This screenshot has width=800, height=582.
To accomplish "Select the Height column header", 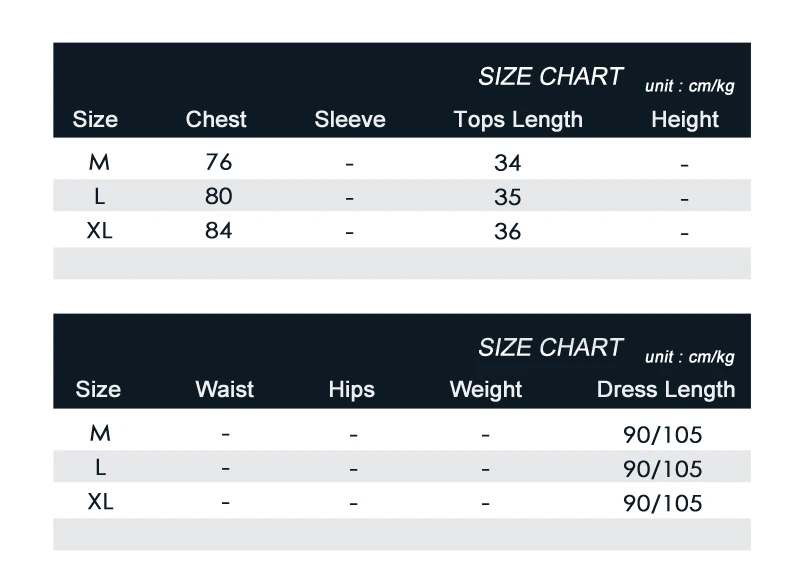I will 685,120.
